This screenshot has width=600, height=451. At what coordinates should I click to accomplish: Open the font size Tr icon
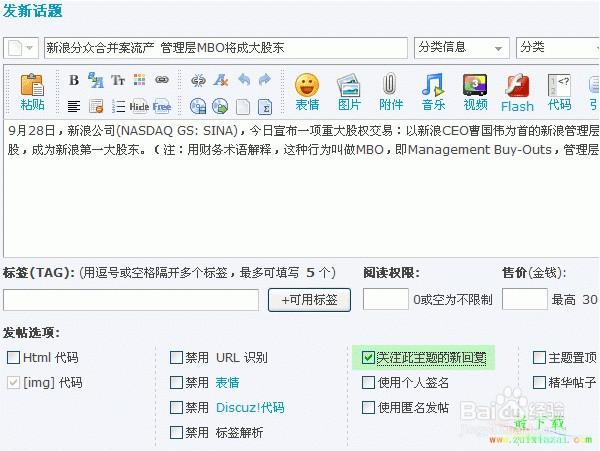(x=118, y=80)
